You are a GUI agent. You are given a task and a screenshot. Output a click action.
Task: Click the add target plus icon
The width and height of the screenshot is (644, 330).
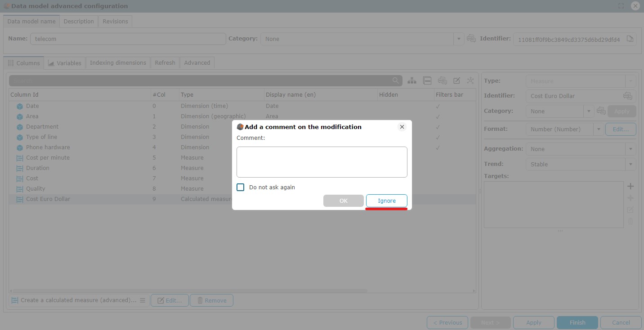(x=630, y=186)
